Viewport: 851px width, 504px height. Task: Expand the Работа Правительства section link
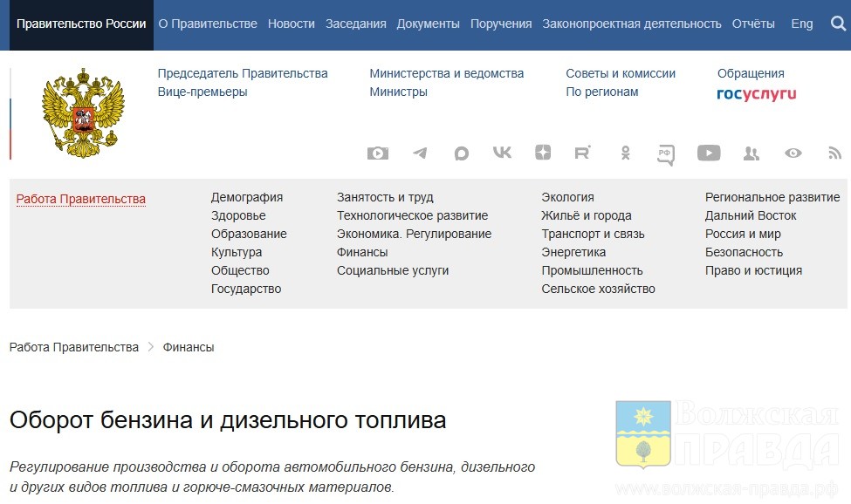tap(81, 199)
